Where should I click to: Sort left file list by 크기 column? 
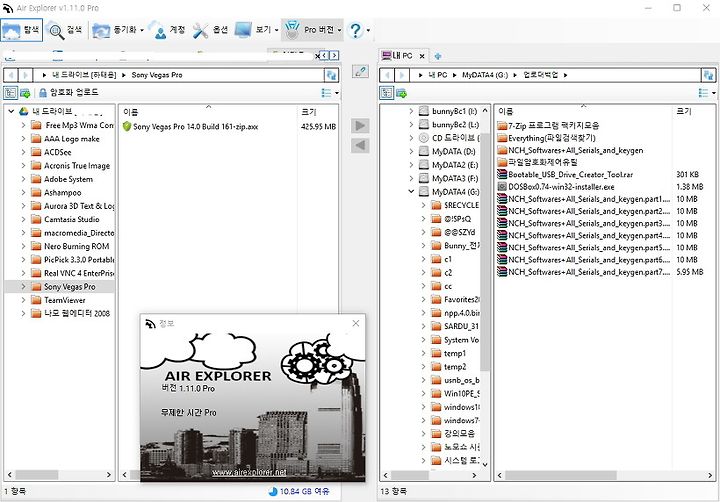point(318,112)
